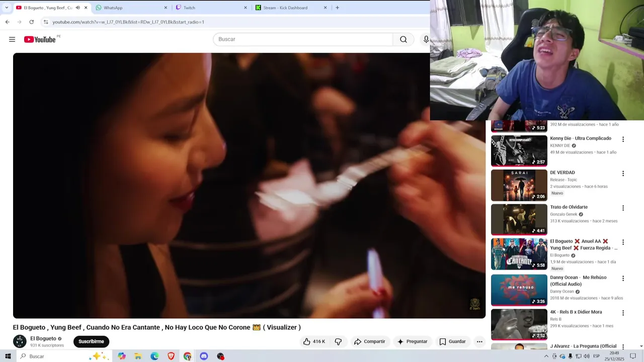Open options for Trato de Olvidarte
This screenshot has height=362, width=644.
[623, 208]
